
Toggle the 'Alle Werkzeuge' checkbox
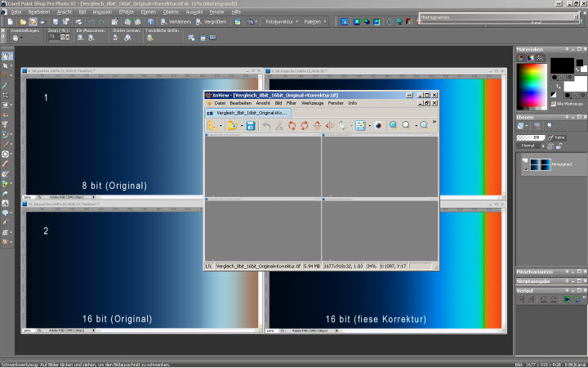[x=553, y=104]
